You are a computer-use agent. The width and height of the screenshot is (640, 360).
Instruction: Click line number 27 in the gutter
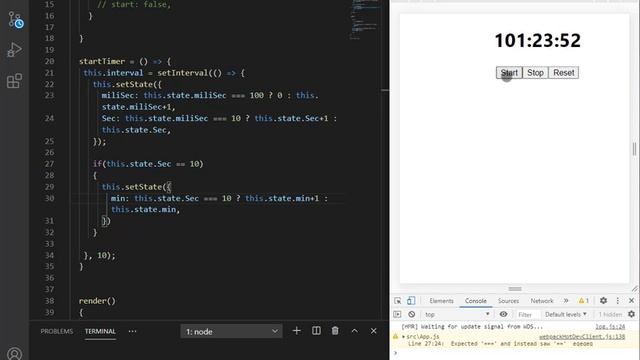point(49,164)
